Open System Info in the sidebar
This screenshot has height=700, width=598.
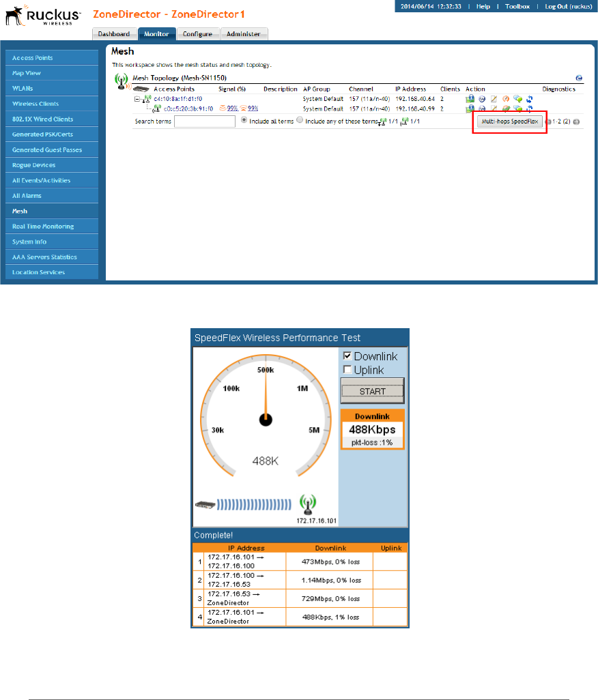click(52, 242)
